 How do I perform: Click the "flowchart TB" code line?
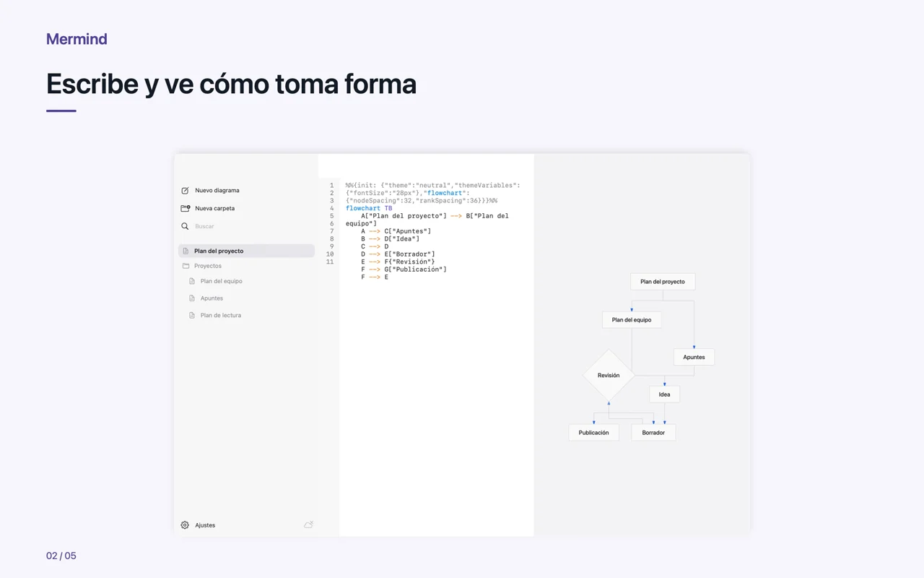(369, 208)
